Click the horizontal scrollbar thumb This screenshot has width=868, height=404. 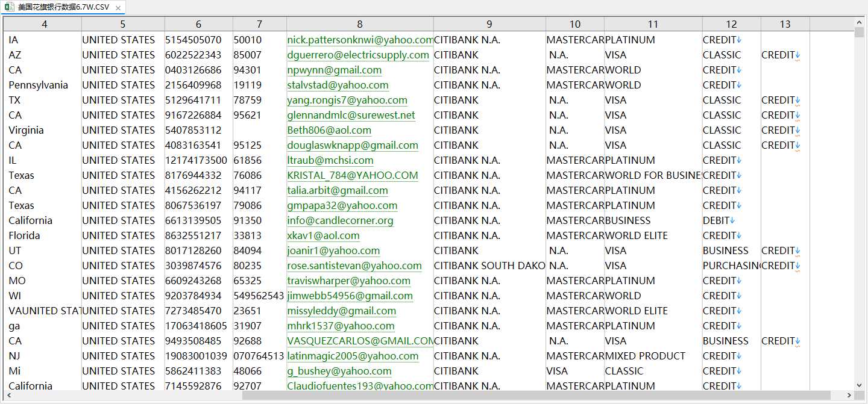pyautogui.click(x=536, y=396)
